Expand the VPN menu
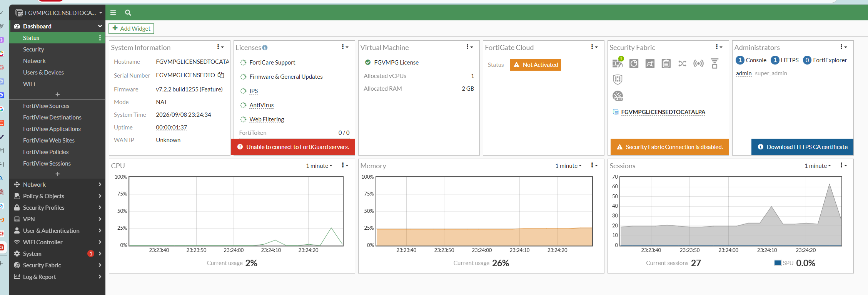Image resolution: width=868 pixels, height=295 pixels. point(57,219)
